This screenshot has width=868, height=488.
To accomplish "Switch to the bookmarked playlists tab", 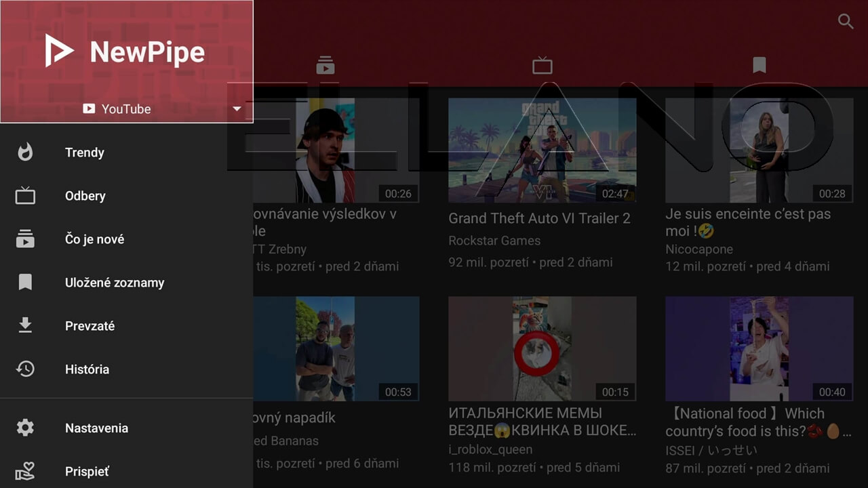I will 759,65.
